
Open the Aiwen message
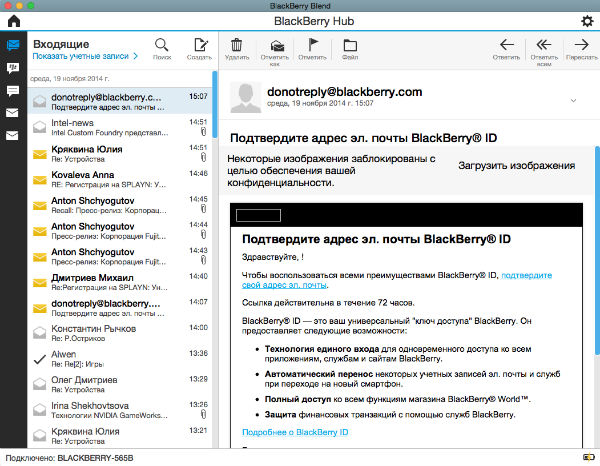pyautogui.click(x=120, y=358)
